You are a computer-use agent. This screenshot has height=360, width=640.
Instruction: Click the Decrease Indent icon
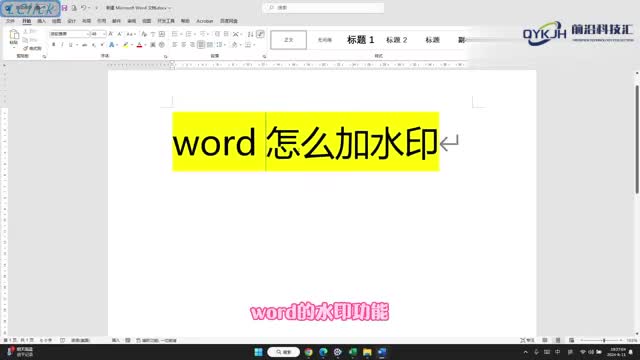point(217,34)
